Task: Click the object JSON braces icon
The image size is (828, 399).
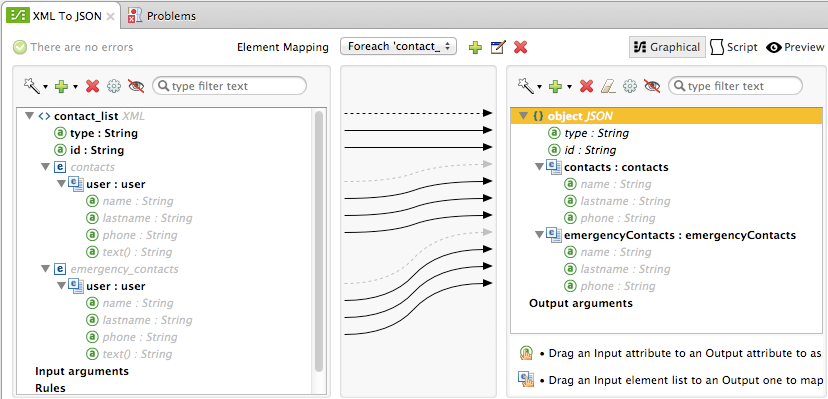Action: pos(538,116)
